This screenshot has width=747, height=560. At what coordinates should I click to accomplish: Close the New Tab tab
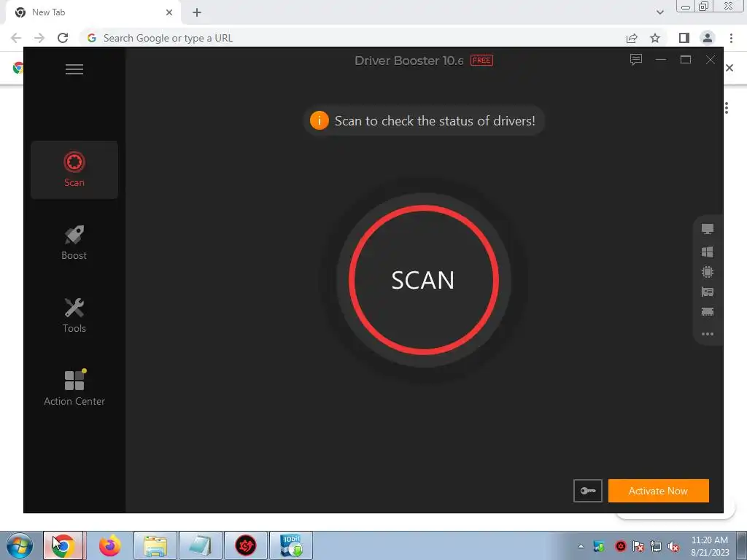click(169, 12)
